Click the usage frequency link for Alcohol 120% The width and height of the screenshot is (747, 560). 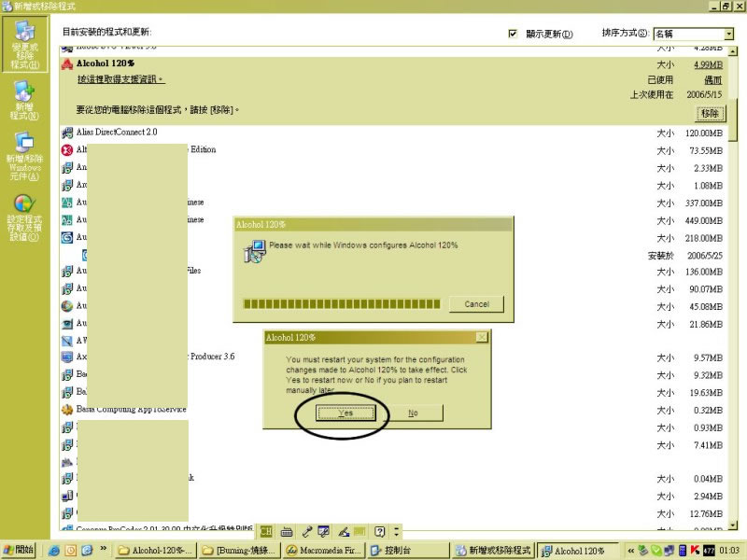pyautogui.click(x=713, y=80)
